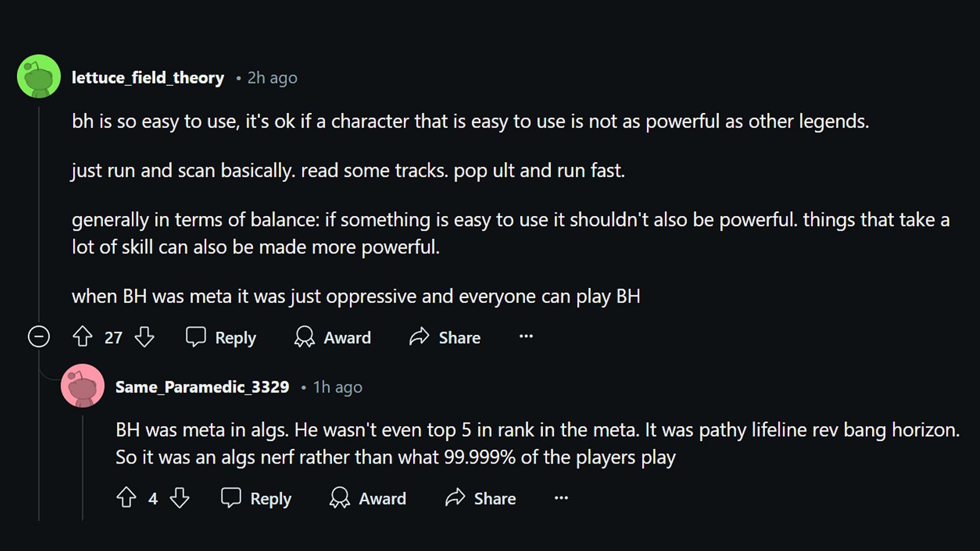Collapse the lettuce_field_theory comment thread

[x=37, y=337]
